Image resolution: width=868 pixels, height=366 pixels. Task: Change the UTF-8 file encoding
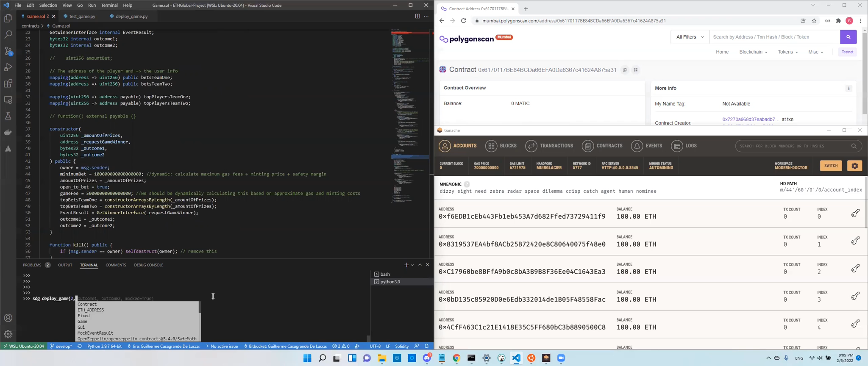point(375,346)
